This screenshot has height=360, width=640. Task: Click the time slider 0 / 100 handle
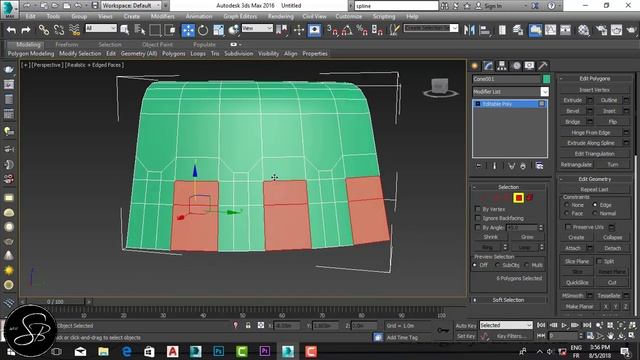pos(55,302)
